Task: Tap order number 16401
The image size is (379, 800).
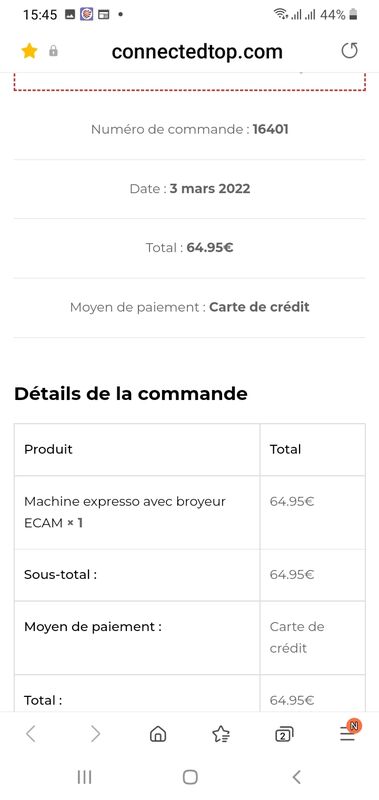Action: 270,130
